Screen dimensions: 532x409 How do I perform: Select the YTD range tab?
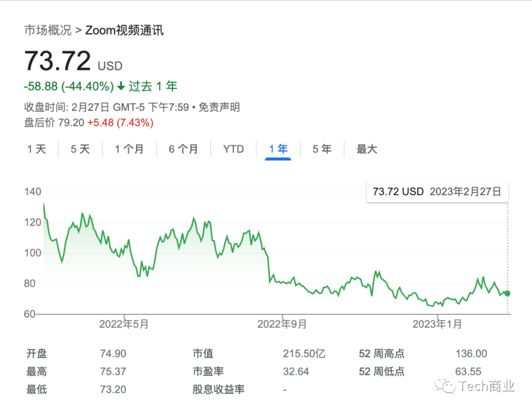pyautogui.click(x=233, y=149)
